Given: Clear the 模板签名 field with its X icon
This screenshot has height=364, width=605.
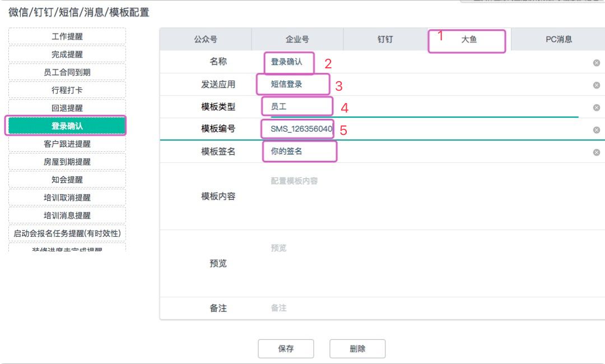Looking at the screenshot, I should (x=597, y=152).
